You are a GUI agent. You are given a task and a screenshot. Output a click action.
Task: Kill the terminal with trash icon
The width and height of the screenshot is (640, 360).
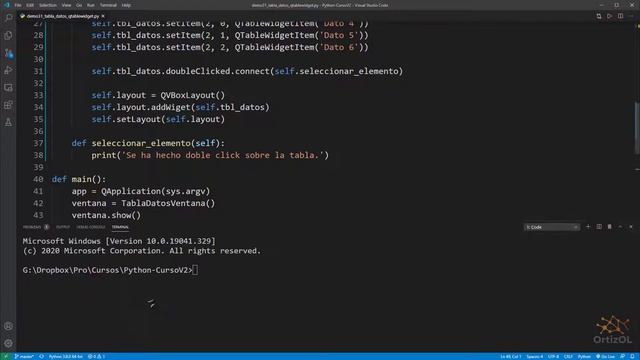(609, 227)
